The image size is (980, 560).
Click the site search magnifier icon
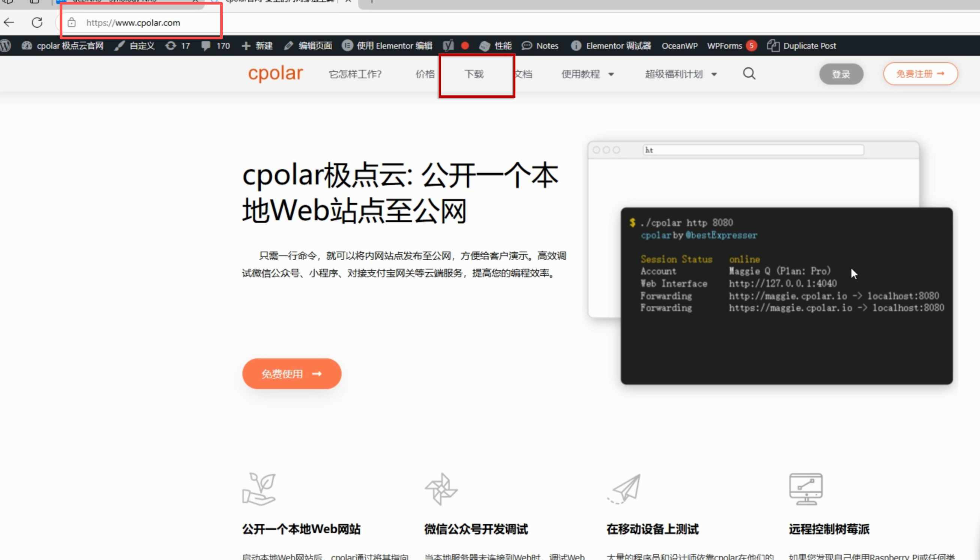[749, 74]
